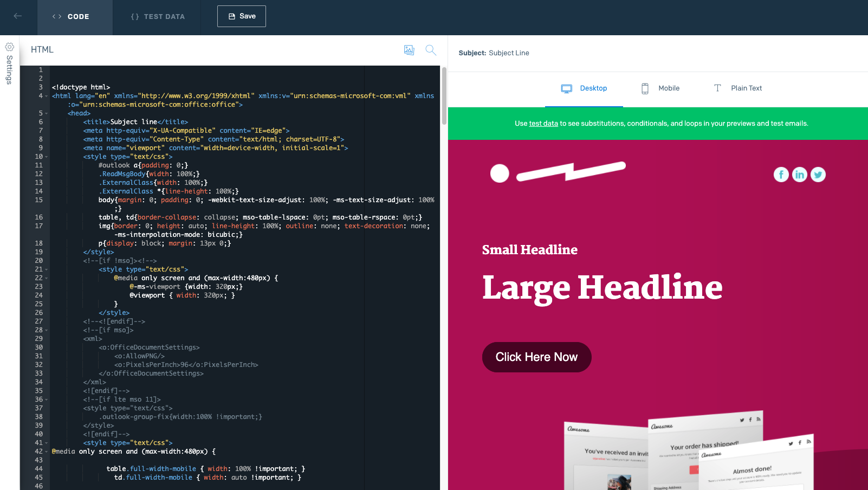This screenshot has width=868, height=490.
Task: Collapse code fold at line 36
Action: tap(47, 400)
